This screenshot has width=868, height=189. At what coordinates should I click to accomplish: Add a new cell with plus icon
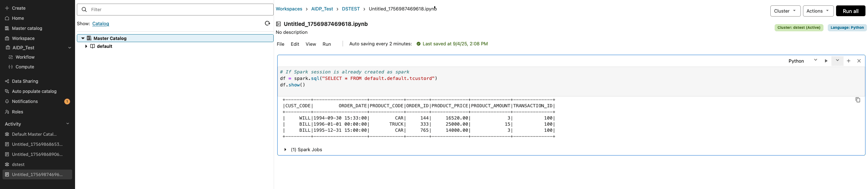(x=849, y=61)
